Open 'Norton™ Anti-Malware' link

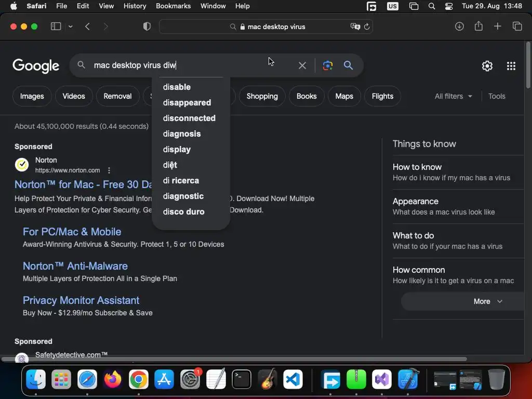(75, 266)
